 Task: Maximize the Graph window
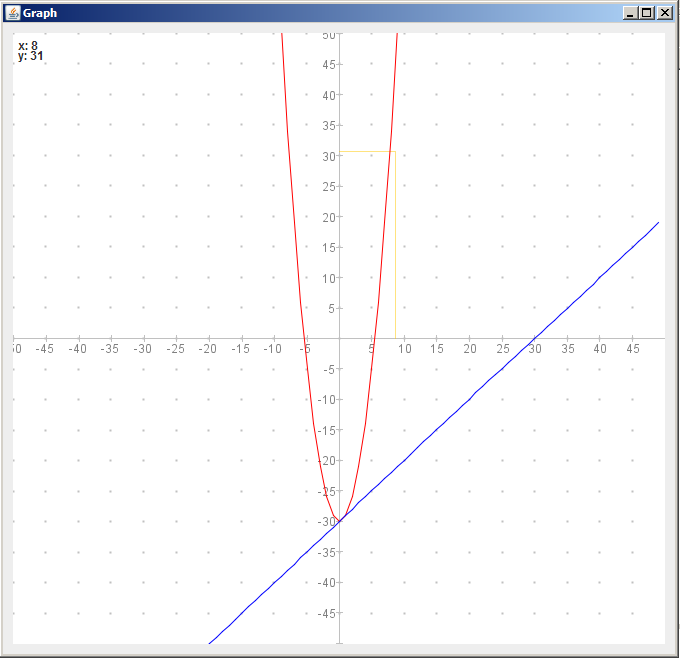(x=646, y=13)
